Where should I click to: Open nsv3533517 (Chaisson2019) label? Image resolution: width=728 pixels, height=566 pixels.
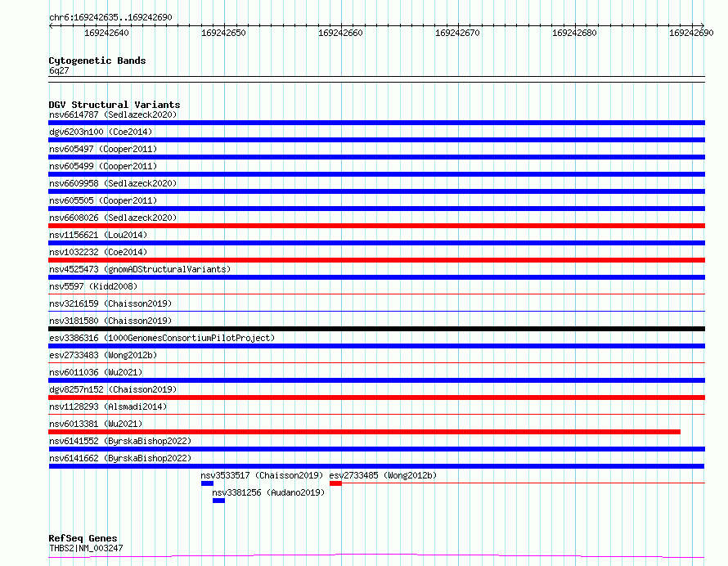[262, 475]
